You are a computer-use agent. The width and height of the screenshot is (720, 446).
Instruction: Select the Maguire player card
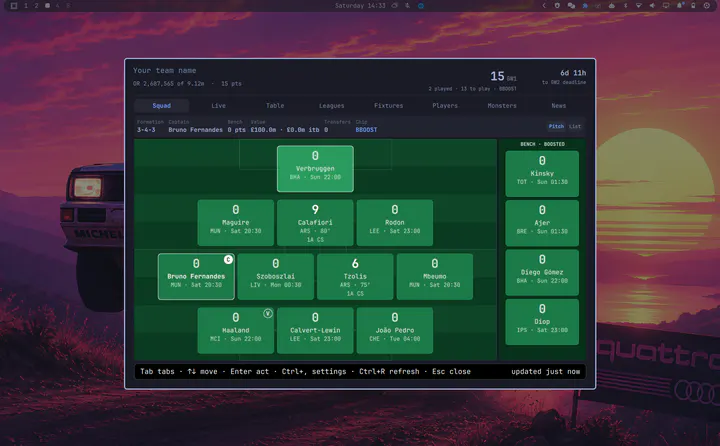(236, 223)
